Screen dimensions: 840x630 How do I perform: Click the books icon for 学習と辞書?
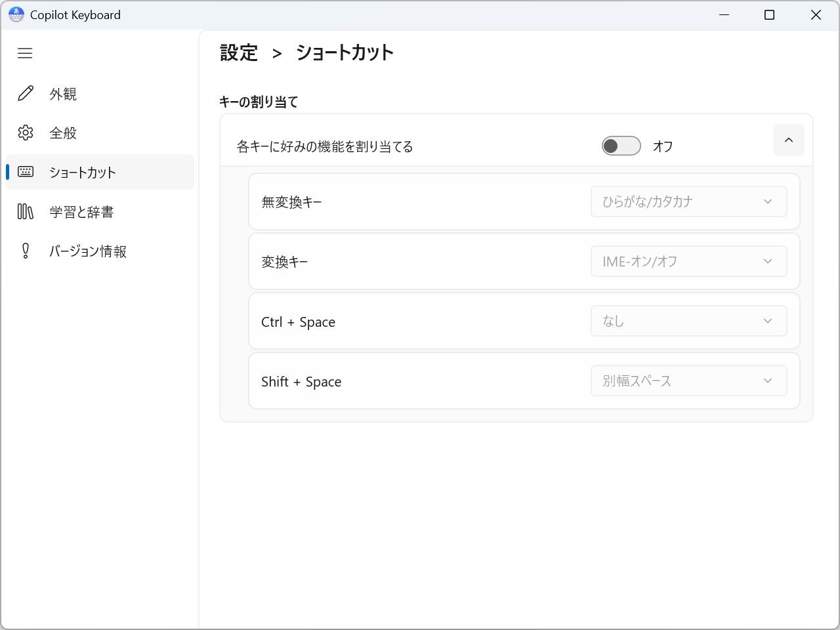tap(26, 211)
